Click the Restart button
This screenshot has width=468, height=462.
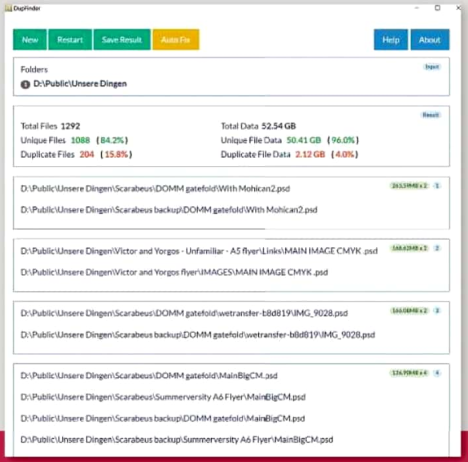tap(70, 40)
